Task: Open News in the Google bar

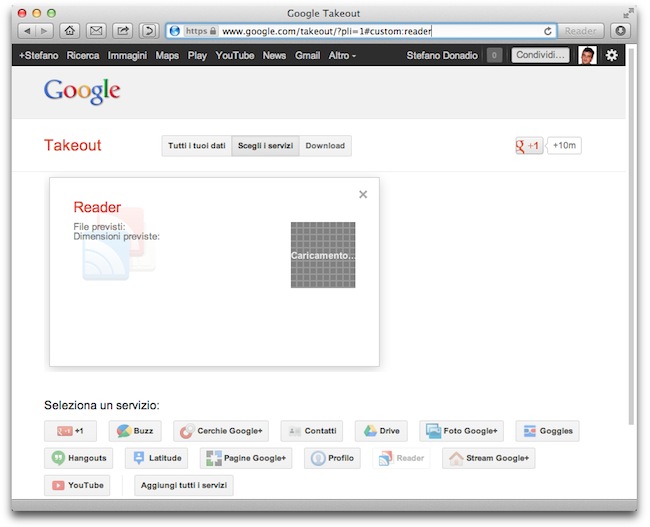Action: tap(274, 56)
